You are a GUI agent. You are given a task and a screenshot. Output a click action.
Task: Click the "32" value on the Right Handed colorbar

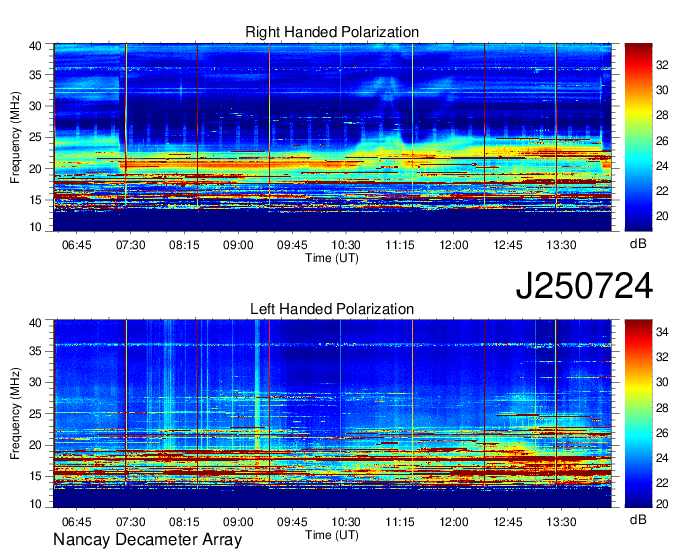[662, 65]
